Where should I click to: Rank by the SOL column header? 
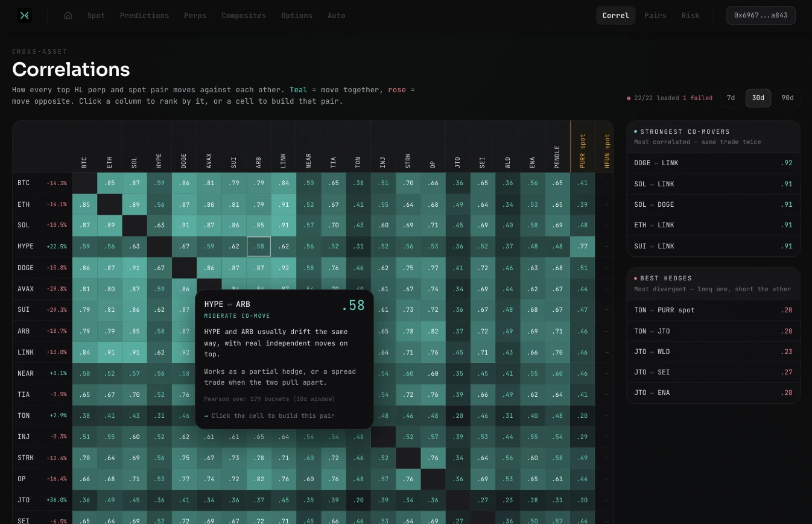pos(134,147)
